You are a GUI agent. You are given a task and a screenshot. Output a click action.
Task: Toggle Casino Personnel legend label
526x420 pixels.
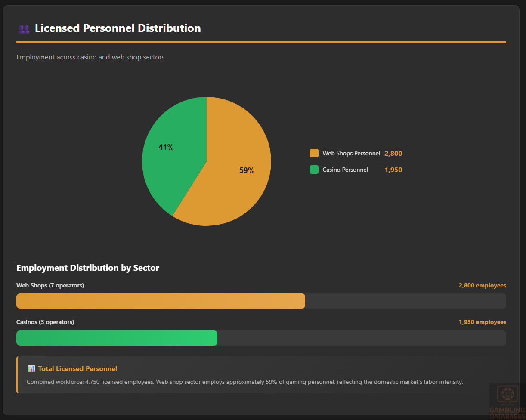(345, 170)
